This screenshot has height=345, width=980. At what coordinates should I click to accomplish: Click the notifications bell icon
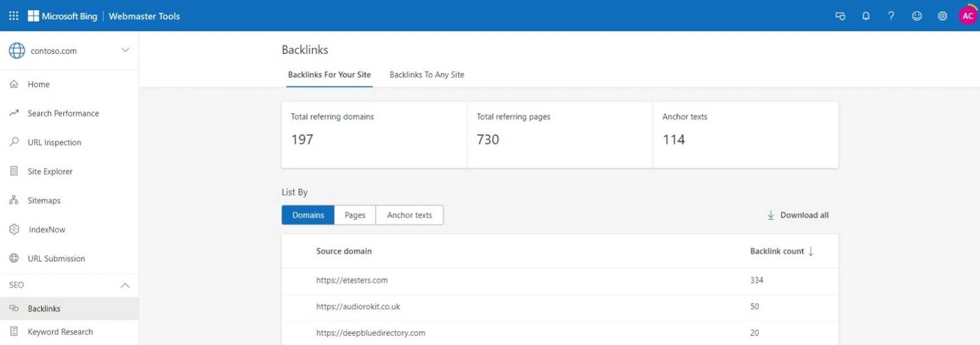coord(865,16)
